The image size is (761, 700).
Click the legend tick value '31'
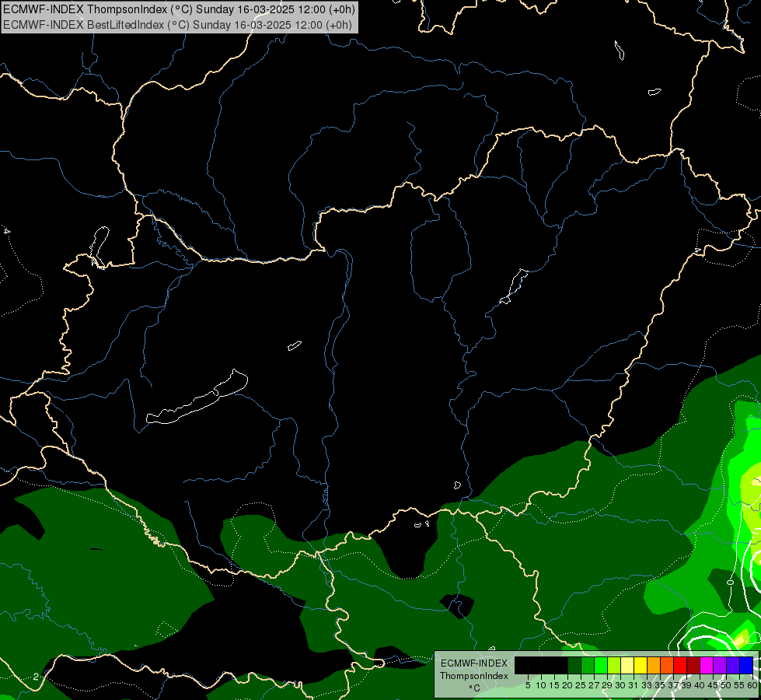(x=634, y=685)
